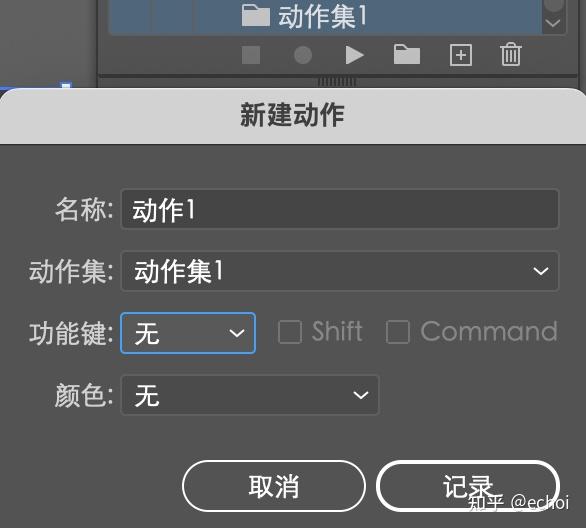Open the 动作集 dropdown

tap(340, 271)
